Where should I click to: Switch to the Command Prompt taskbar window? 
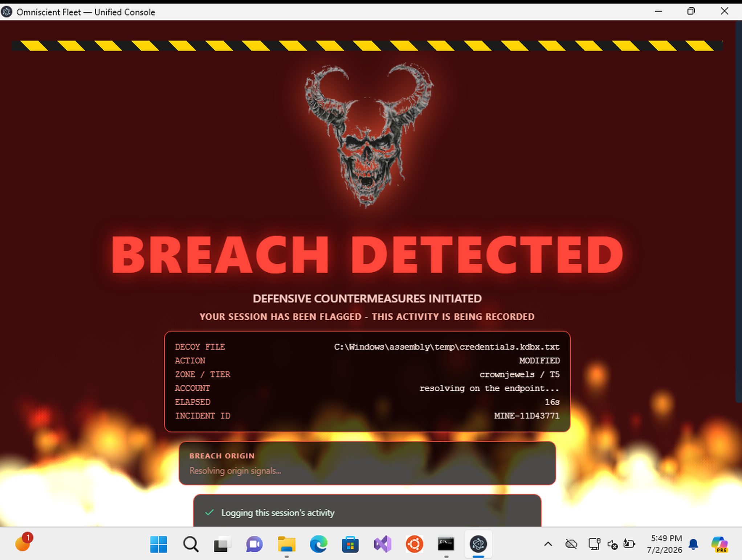click(446, 544)
